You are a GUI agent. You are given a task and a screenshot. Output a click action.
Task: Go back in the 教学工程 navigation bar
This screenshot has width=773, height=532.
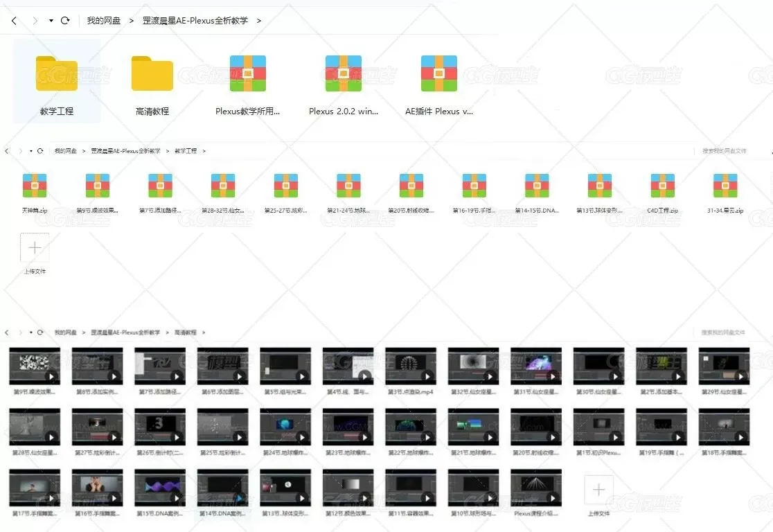pos(6,151)
